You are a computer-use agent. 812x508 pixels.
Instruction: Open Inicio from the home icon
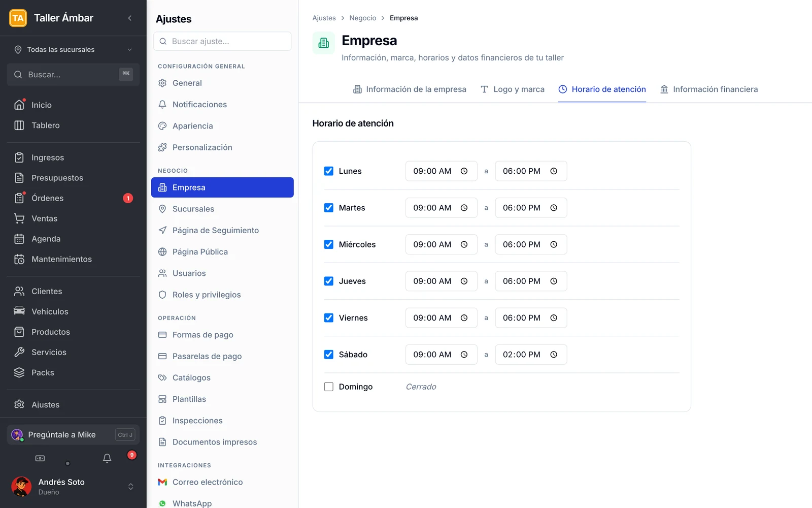19,105
